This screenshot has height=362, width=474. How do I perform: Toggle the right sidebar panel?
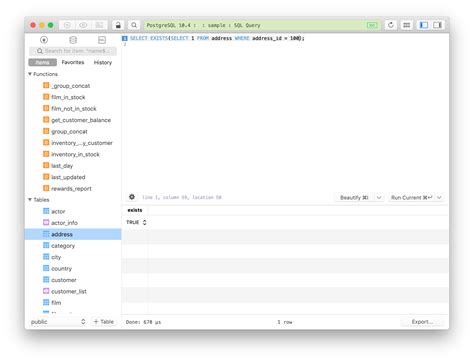click(x=437, y=25)
